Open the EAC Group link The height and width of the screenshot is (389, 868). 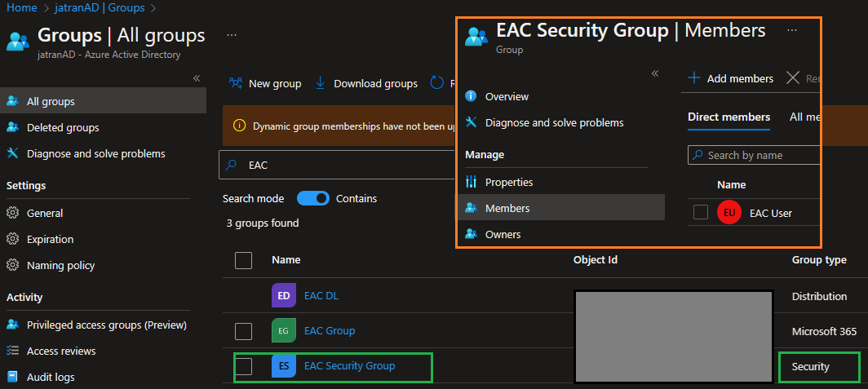point(330,331)
